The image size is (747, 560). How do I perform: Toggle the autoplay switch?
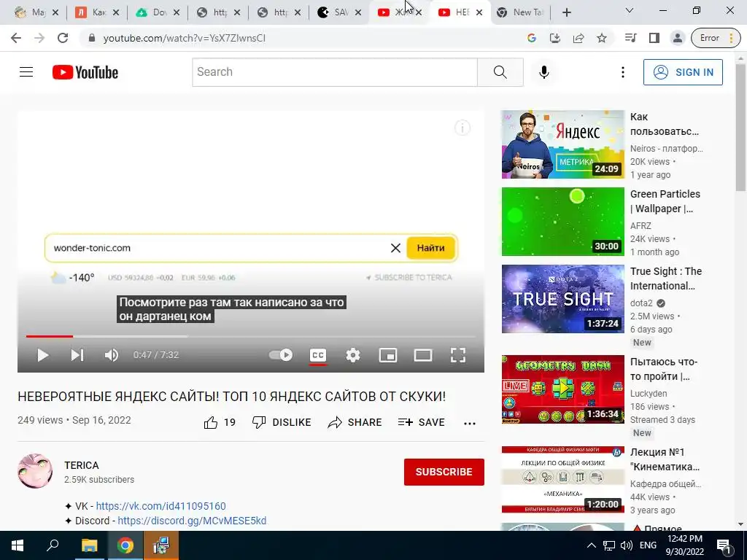[281, 355]
